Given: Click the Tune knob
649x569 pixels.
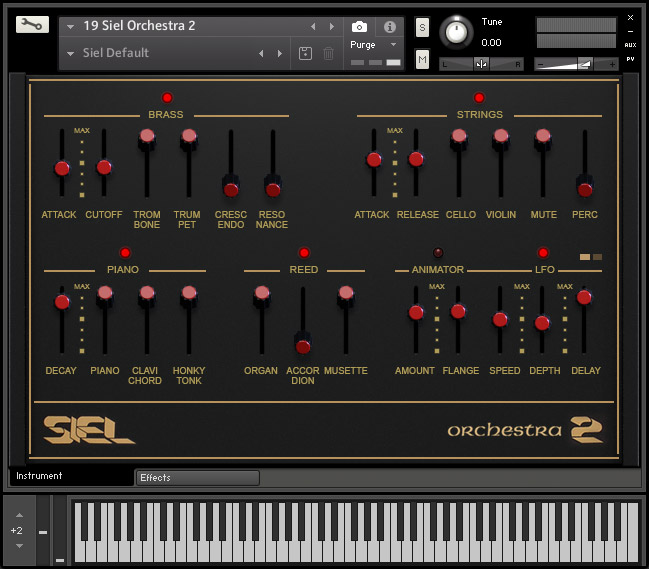Looking at the screenshot, I should point(456,32).
